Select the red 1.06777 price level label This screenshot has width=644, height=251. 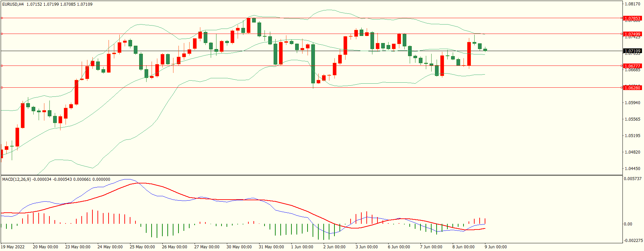click(x=632, y=66)
